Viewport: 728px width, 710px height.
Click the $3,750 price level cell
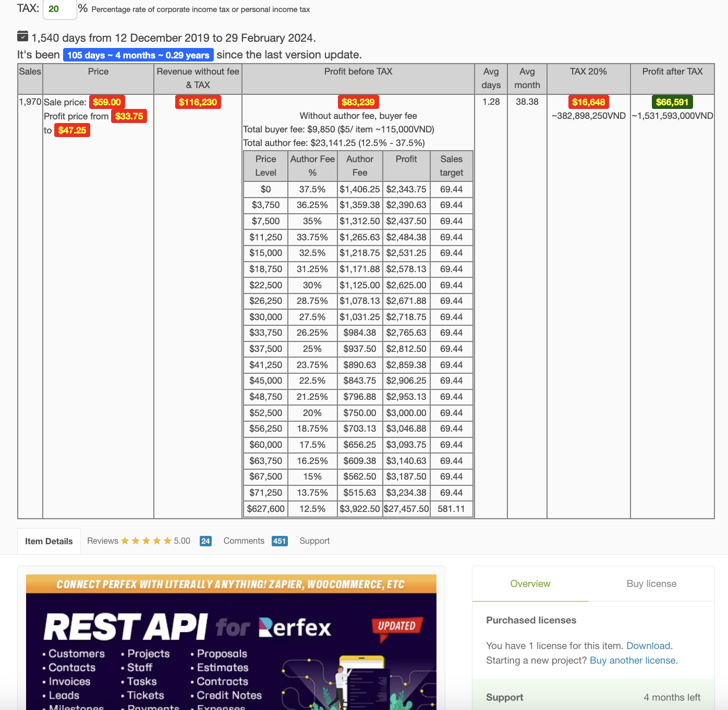pos(265,205)
